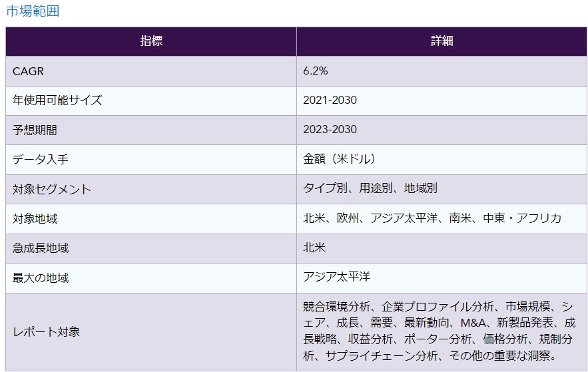Select the 急成長地域 cell
588x372 pixels.
click(151, 248)
